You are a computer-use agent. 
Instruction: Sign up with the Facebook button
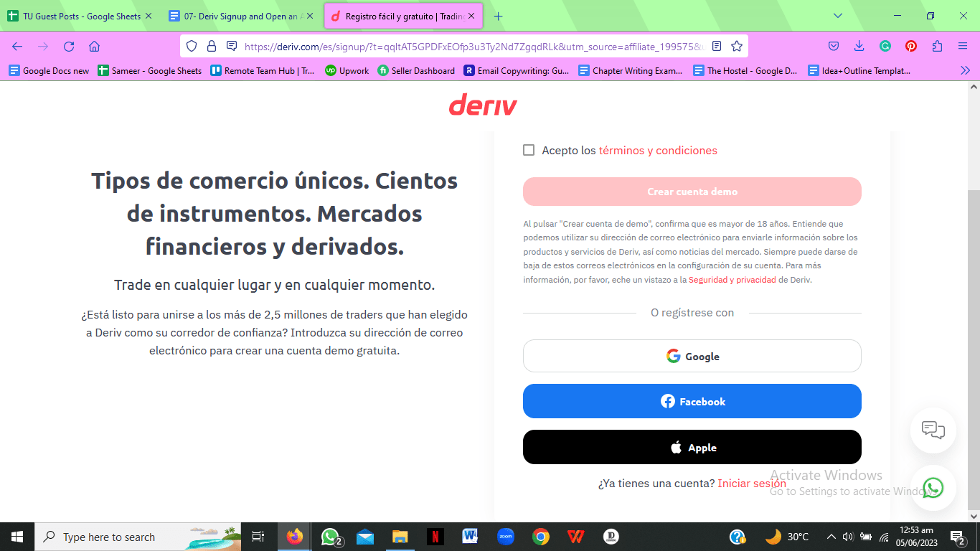pyautogui.click(x=692, y=401)
